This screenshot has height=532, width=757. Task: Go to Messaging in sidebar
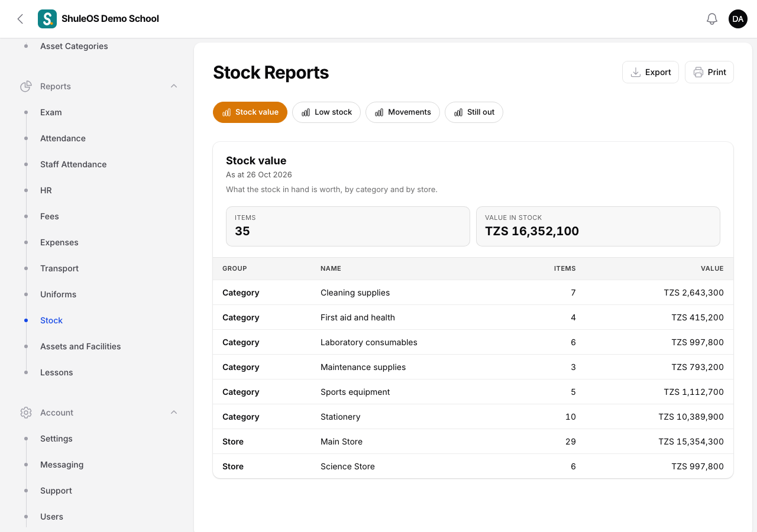(x=62, y=465)
